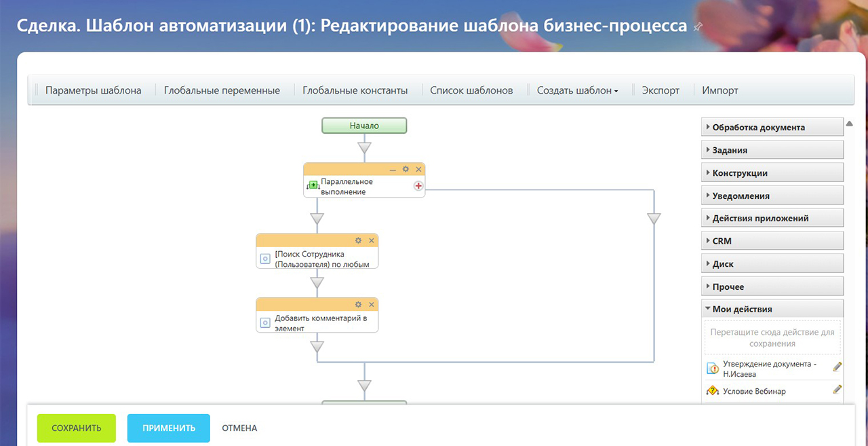This screenshot has width=868, height=446.
Task: Go to Список шаблонов
Action: pyautogui.click(x=471, y=90)
